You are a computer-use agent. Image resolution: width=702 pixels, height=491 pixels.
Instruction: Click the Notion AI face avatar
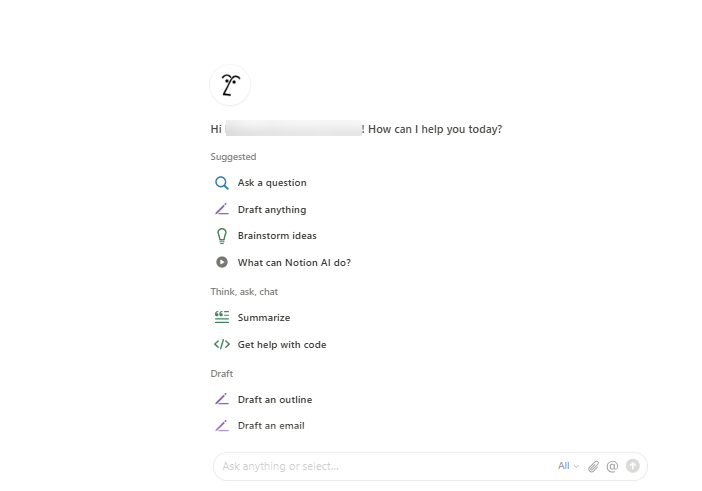click(x=230, y=85)
